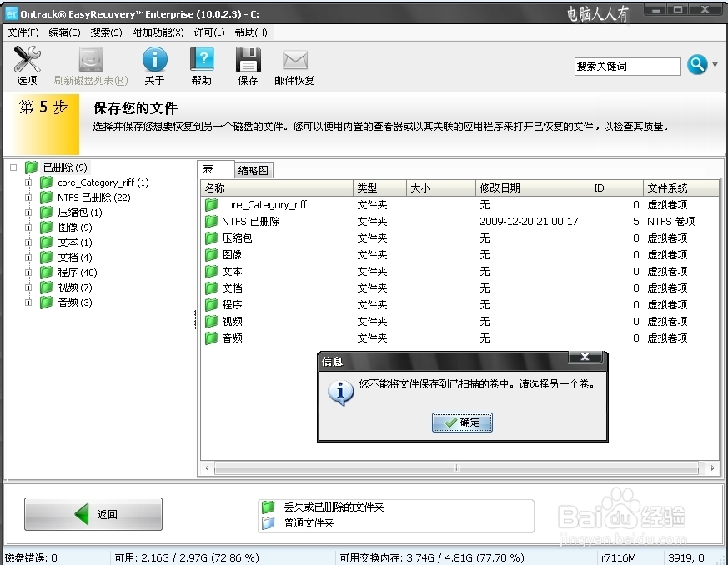The height and width of the screenshot is (565, 728).
Task: Select the NTFS 已删除 (22) tree folder icon
Action: pos(46,197)
